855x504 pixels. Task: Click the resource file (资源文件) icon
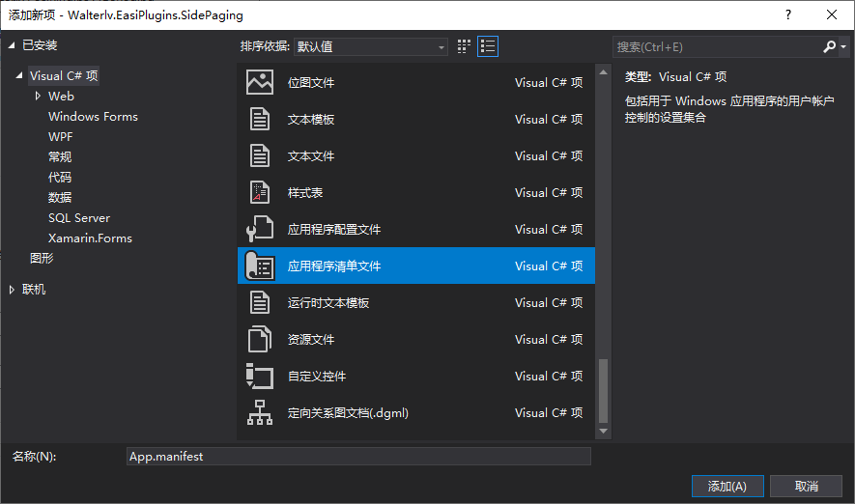(x=259, y=340)
